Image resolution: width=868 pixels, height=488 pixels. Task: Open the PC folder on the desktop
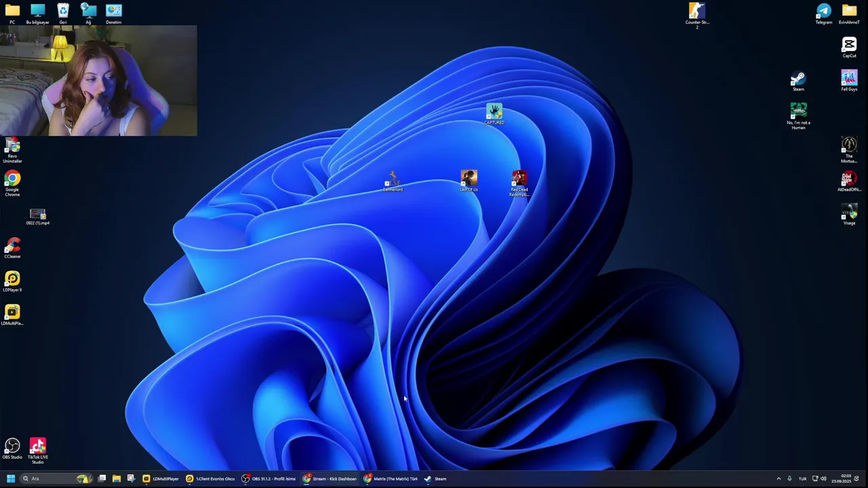coord(12,13)
